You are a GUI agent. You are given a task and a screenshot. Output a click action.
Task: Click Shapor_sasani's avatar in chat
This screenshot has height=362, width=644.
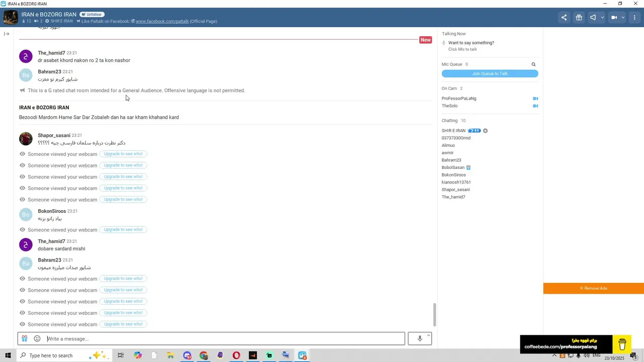click(26, 139)
